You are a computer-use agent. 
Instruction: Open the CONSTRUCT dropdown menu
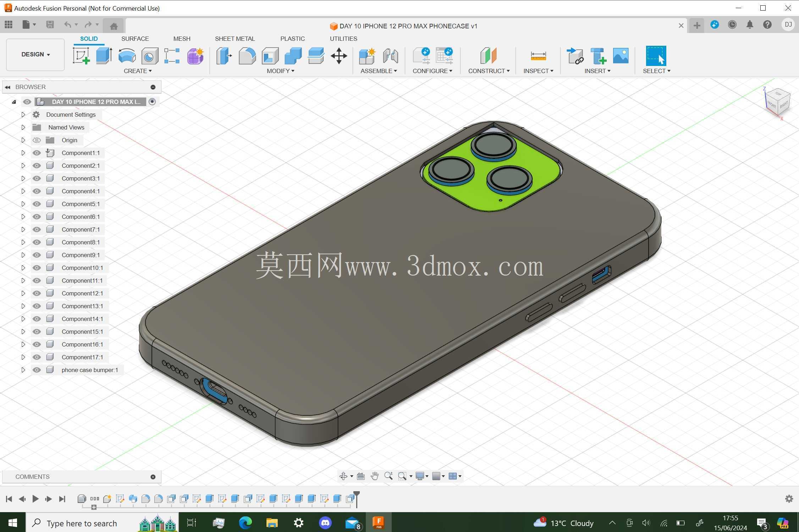489,71
